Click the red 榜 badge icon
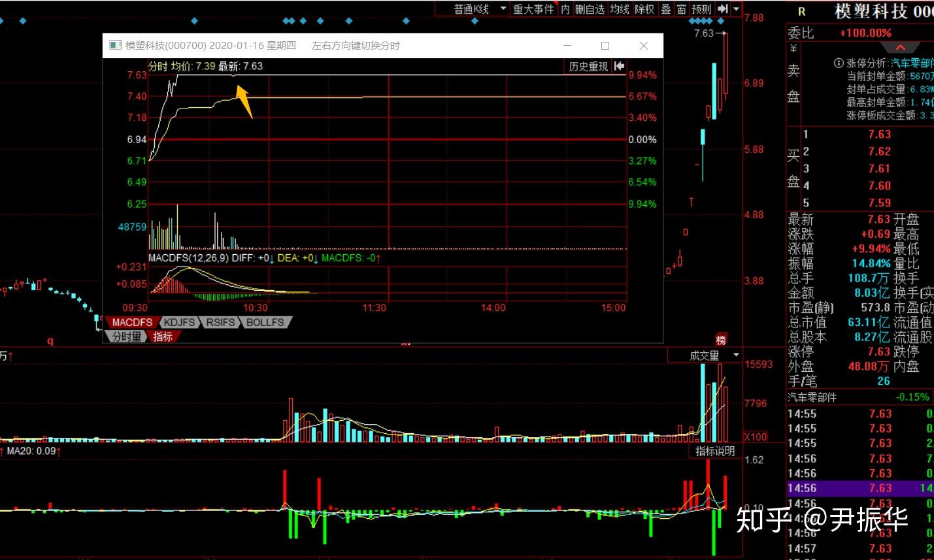The image size is (934, 560). tap(721, 340)
